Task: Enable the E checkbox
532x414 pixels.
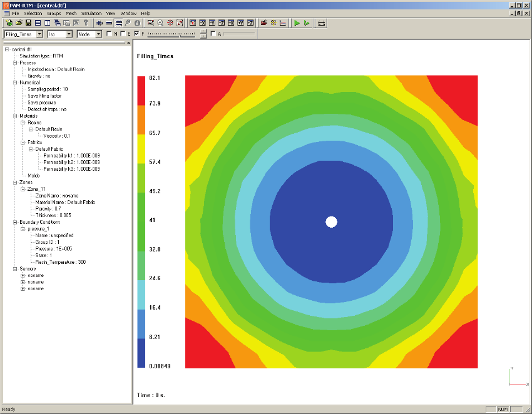Action: coord(123,34)
